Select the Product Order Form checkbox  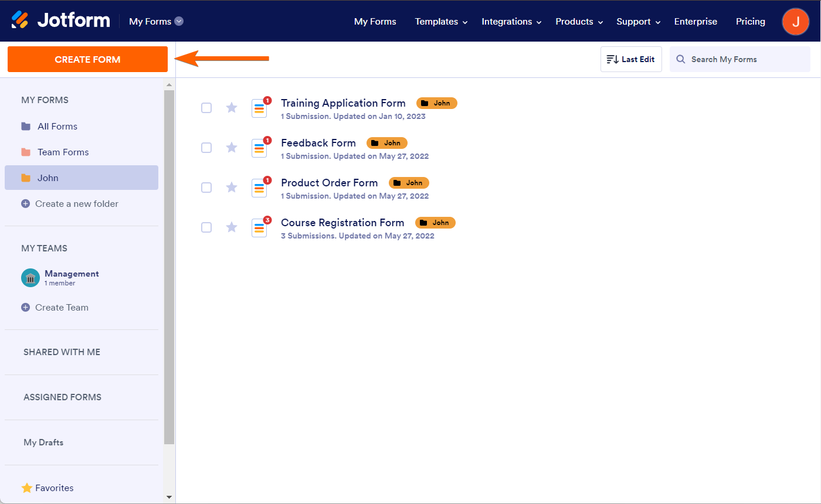coord(206,188)
